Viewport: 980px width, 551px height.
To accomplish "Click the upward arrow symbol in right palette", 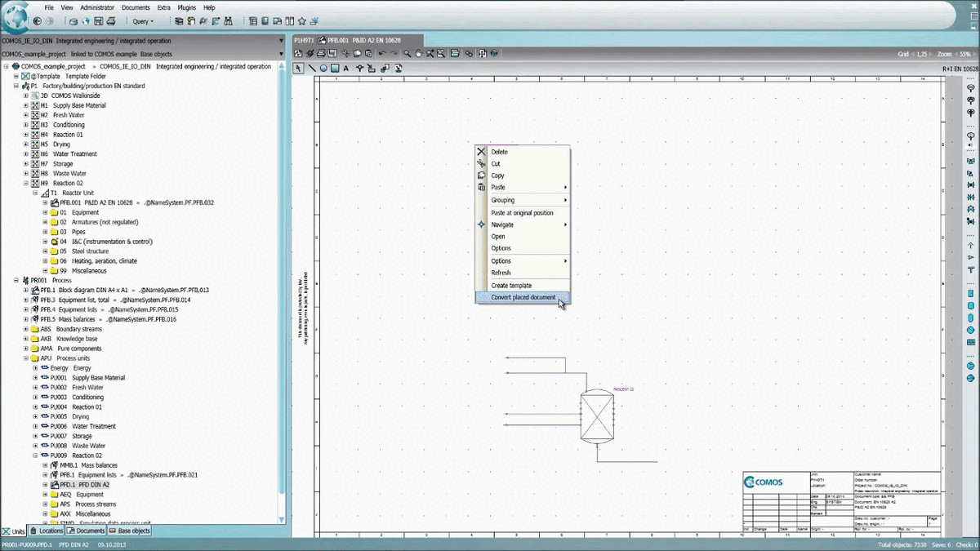I will click(970, 246).
